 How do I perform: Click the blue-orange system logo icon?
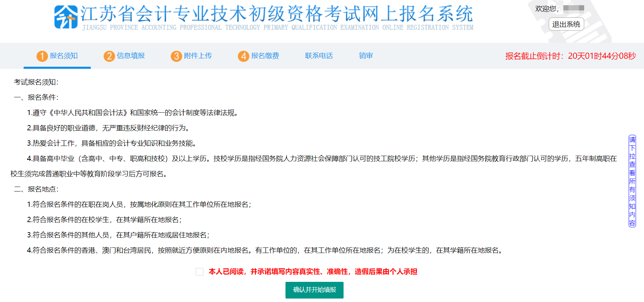tap(66, 17)
